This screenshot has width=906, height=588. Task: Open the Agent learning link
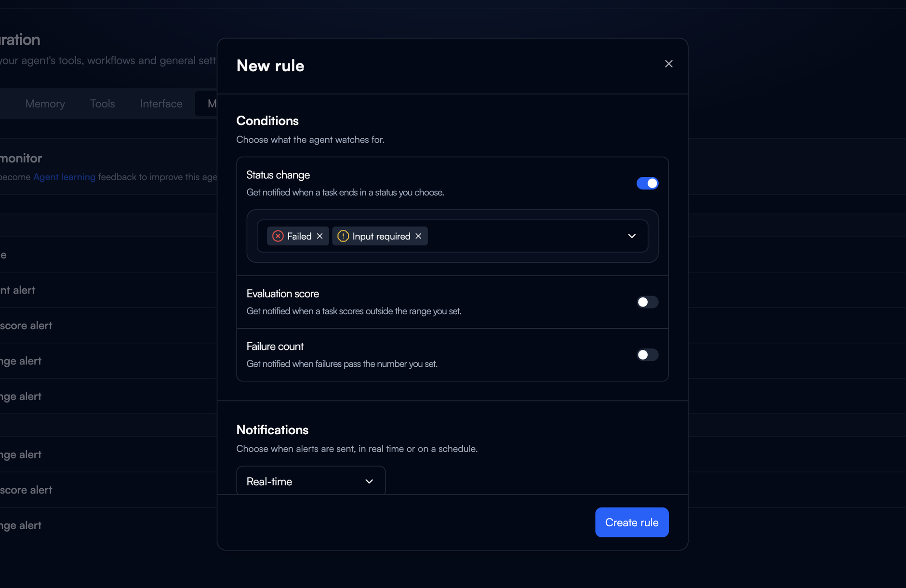[x=64, y=177]
